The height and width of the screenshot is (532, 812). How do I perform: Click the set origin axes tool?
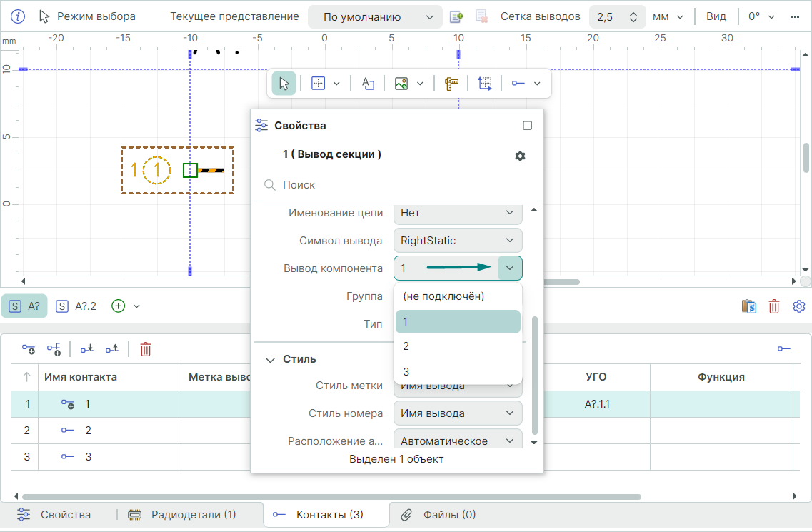pyautogui.click(x=485, y=84)
